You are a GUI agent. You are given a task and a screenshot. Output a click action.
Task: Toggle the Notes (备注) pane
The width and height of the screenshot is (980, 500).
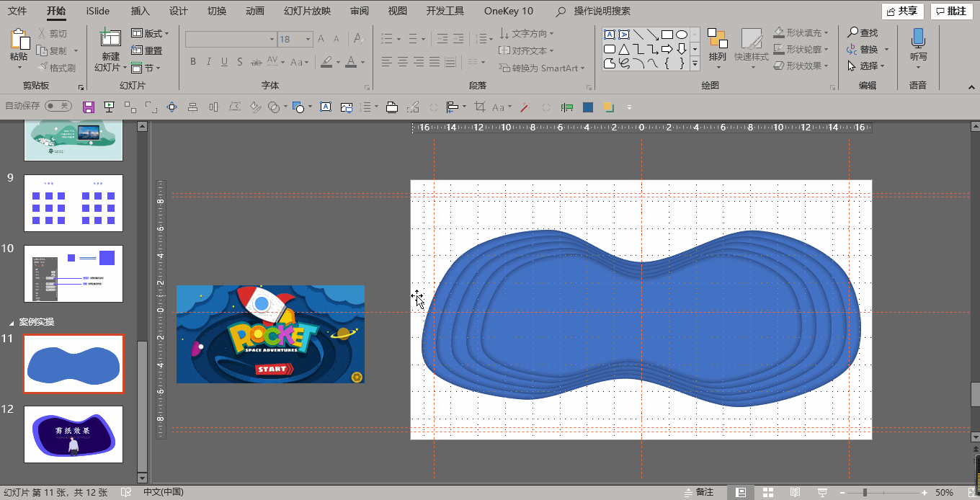coord(698,492)
